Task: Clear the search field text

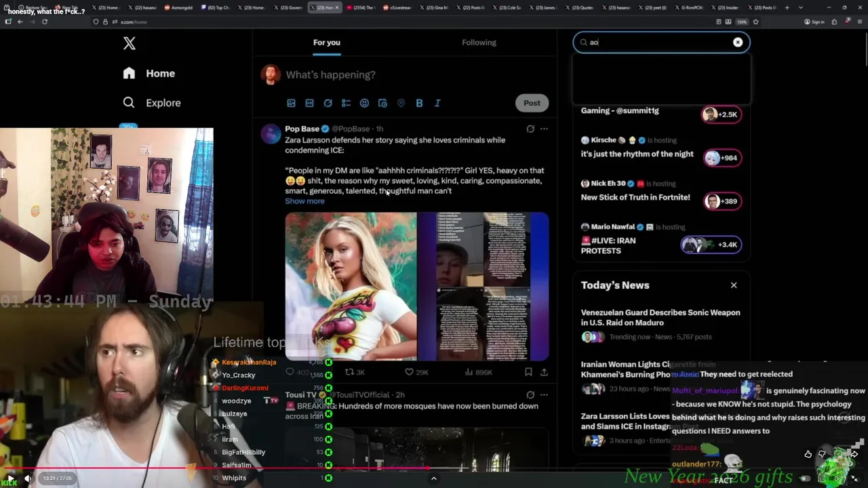Action: pyautogui.click(x=738, y=42)
